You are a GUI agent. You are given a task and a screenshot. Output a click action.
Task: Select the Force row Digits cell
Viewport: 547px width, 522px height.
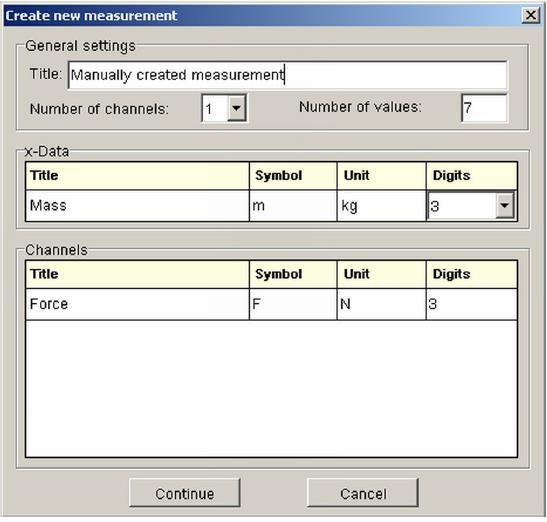472,304
